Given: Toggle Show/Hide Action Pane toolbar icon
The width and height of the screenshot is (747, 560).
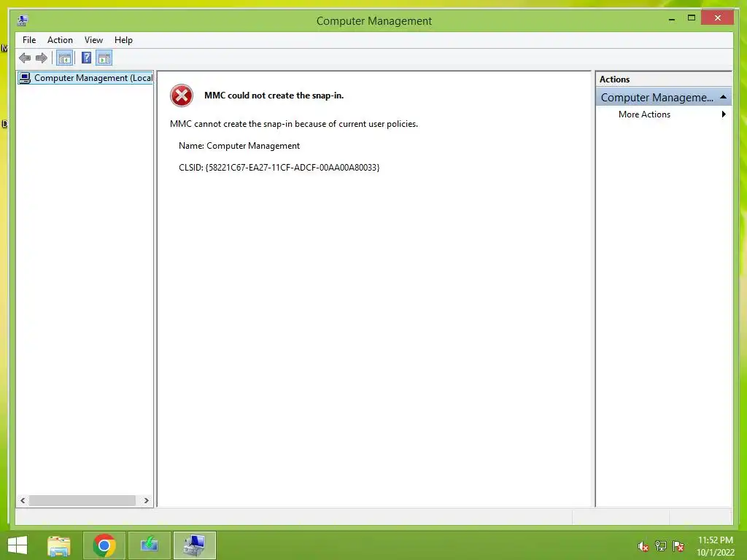Looking at the screenshot, I should (104, 58).
